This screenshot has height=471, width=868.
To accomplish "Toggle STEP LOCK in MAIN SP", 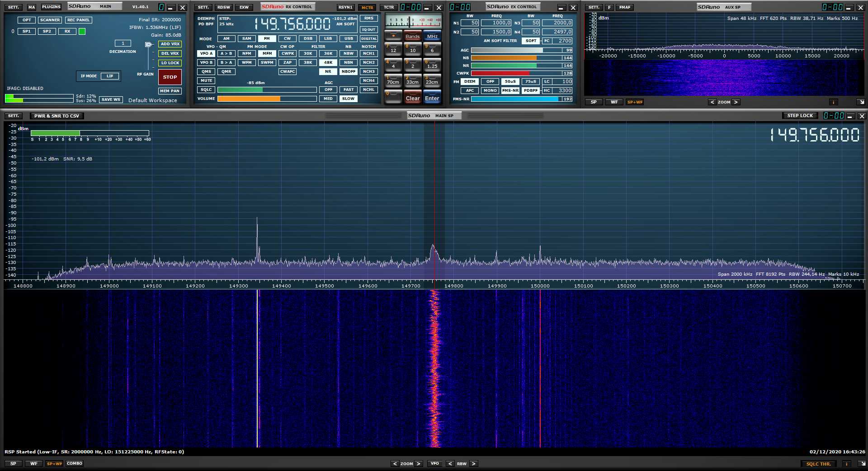I will 800,116.
